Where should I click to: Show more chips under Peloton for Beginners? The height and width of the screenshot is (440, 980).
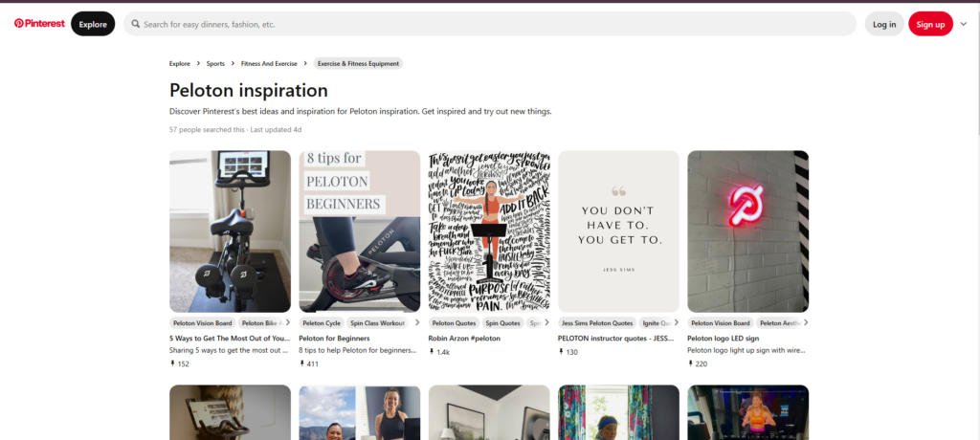417,322
